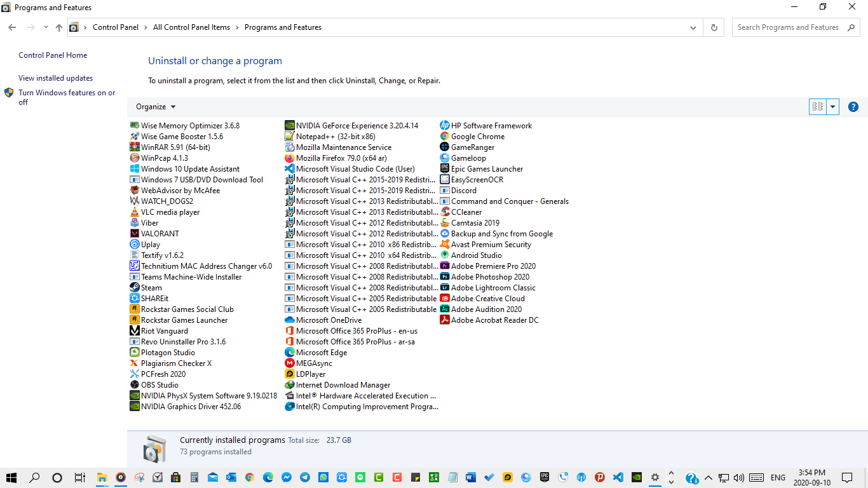Screen dimensions: 868x488
Task: Select Camtasia 2019 entry
Action: click(470, 223)
